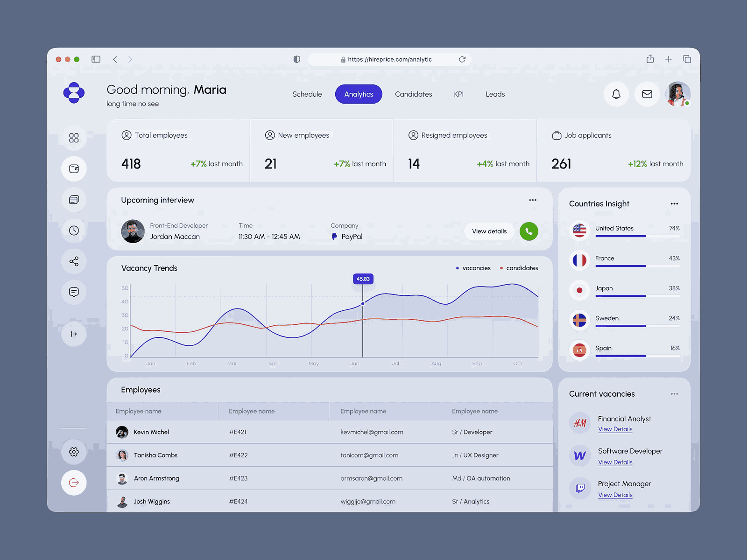Screen dimensions: 747x560
Task: Click email kevmichel@gmail.com
Action: tap(372, 432)
